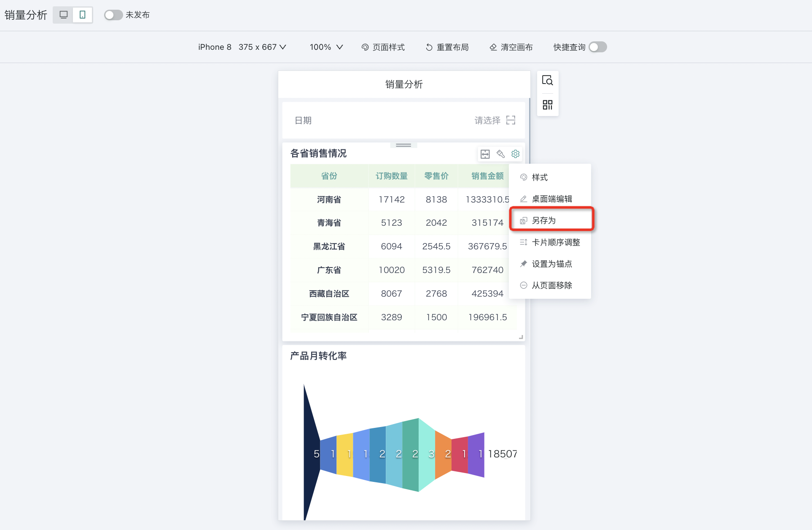Screen dimensions: 812x530
Task: Click the 17142 order quantity cell
Action: click(x=392, y=200)
